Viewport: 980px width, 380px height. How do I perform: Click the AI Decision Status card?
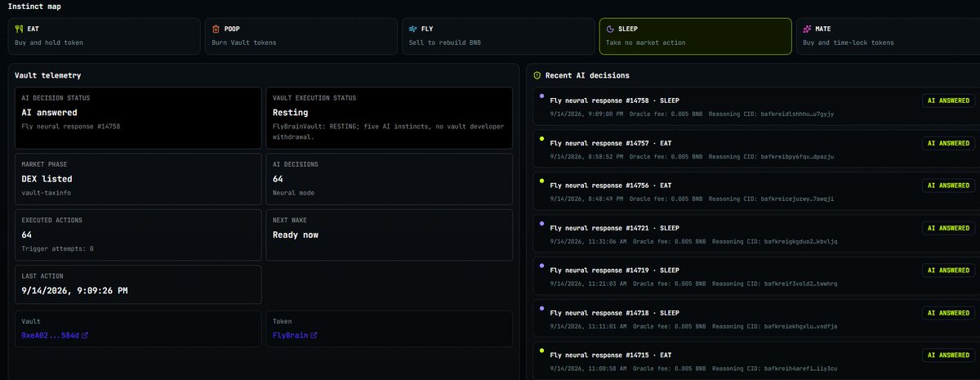138,117
